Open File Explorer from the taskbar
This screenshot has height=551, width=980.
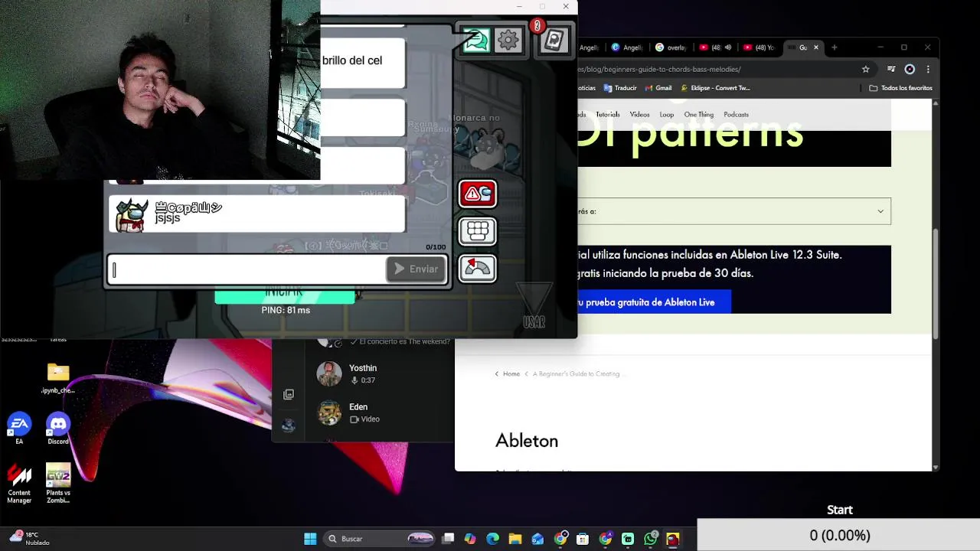(515, 539)
